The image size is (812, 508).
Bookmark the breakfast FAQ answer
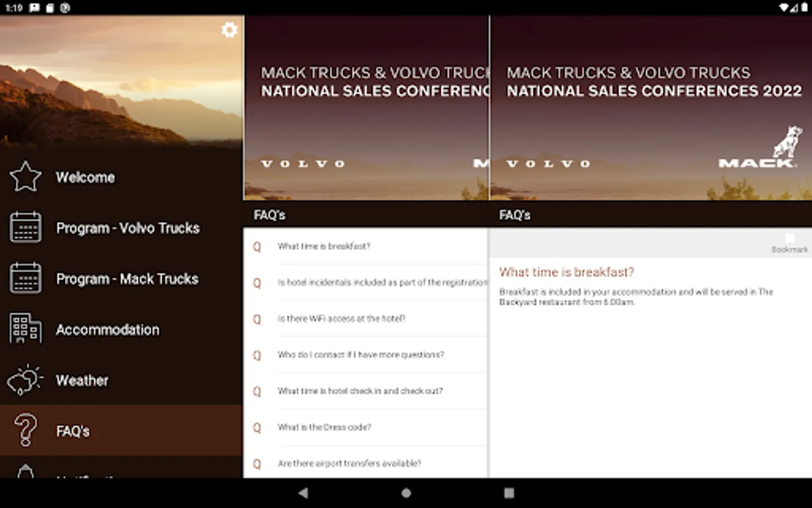(789, 243)
